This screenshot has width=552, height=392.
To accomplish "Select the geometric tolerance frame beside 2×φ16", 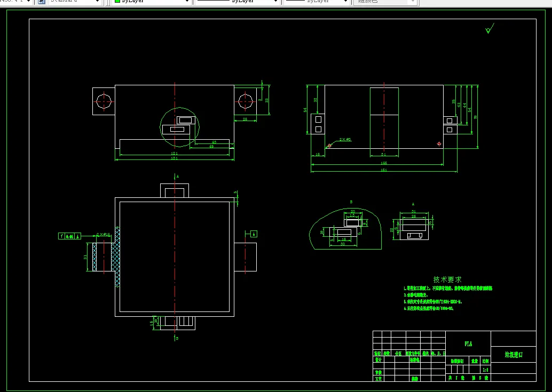I will pyautogui.click(x=70, y=236).
